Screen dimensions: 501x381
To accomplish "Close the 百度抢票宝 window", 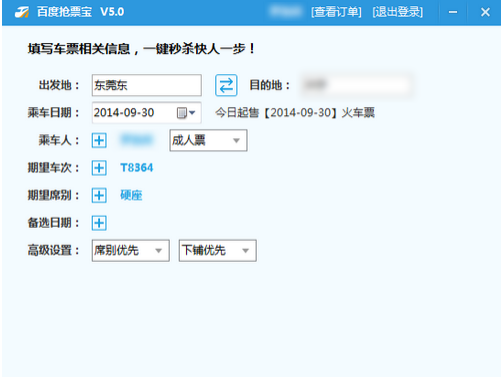I will pyautogui.click(x=485, y=12).
